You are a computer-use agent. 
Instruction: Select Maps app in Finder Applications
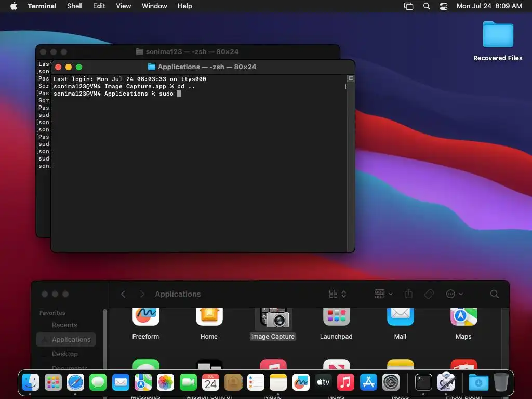pos(463,324)
